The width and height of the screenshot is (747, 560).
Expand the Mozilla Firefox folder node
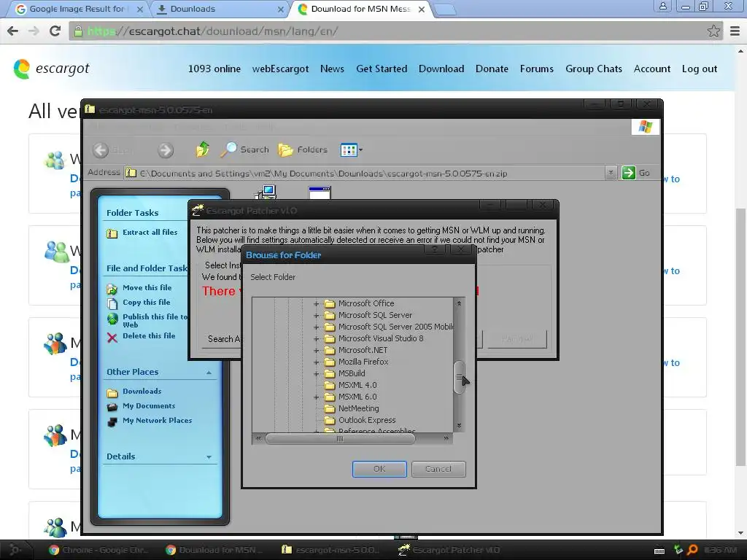point(316,362)
